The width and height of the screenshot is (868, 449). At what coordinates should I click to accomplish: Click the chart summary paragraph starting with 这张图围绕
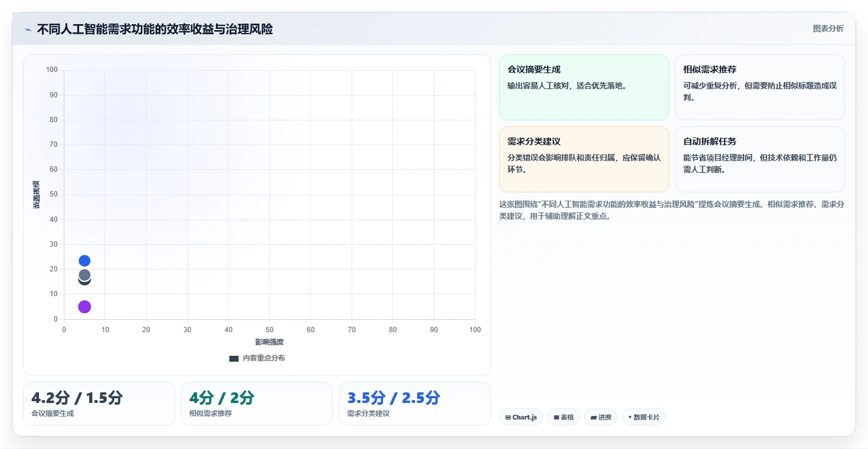click(x=672, y=210)
